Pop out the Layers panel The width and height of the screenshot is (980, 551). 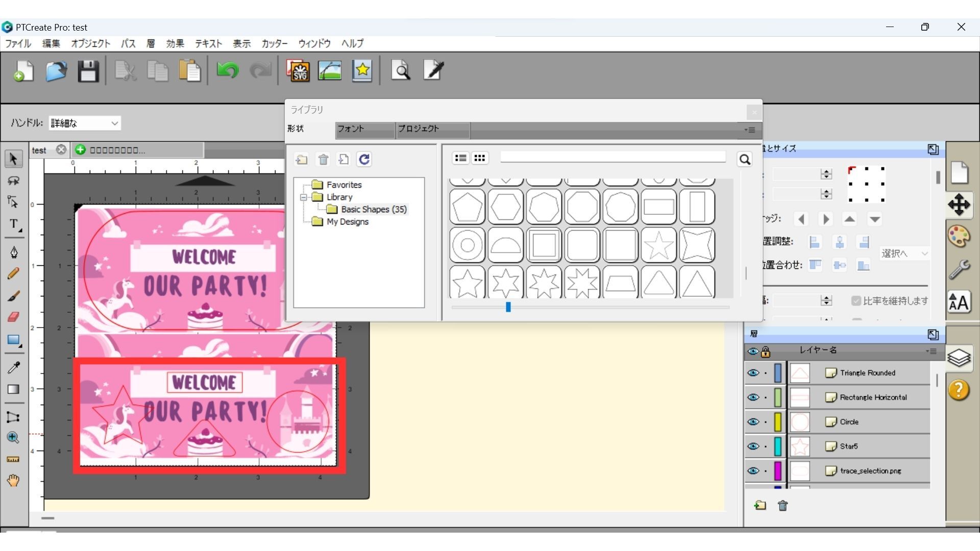coord(933,335)
